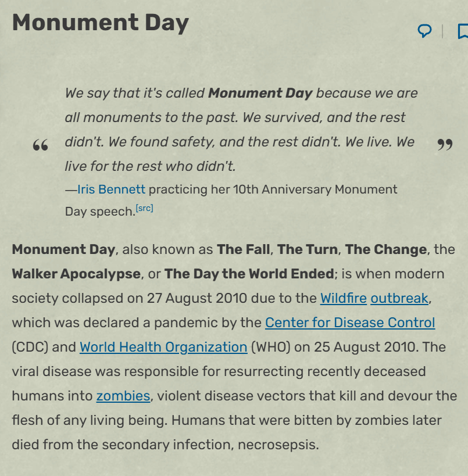Click the bold term The Change

[386, 249]
